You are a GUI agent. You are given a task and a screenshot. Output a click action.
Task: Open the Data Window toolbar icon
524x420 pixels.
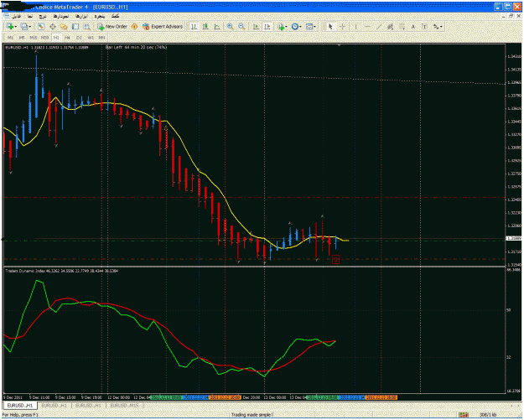click(x=53, y=27)
